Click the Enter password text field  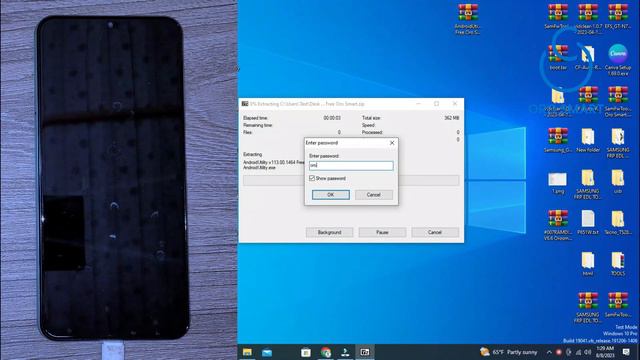click(351, 165)
